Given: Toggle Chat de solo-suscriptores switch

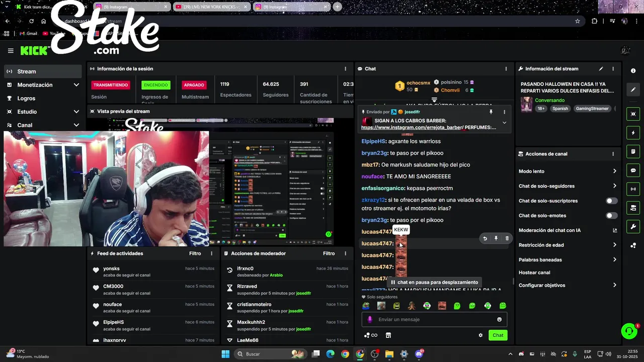Looking at the screenshot, I should point(611,201).
